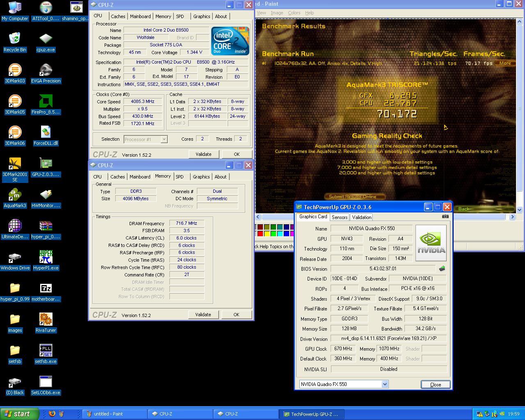
Task: Select the Windows Drive shortcut
Action: pyautogui.click(x=15, y=260)
